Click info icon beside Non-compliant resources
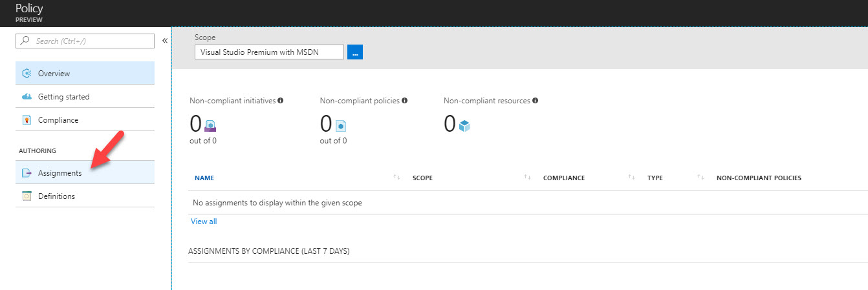Viewport: 868px width, 290px height. (x=535, y=101)
